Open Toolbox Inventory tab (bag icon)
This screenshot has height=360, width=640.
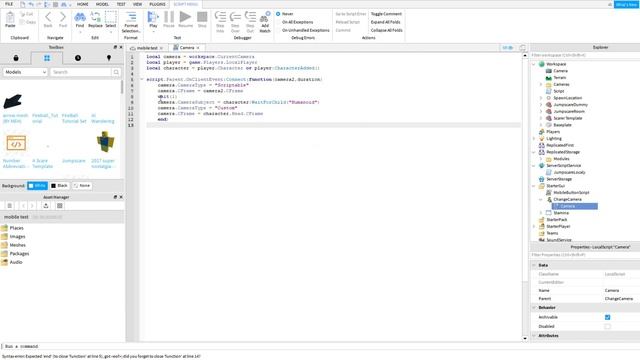pos(16,58)
